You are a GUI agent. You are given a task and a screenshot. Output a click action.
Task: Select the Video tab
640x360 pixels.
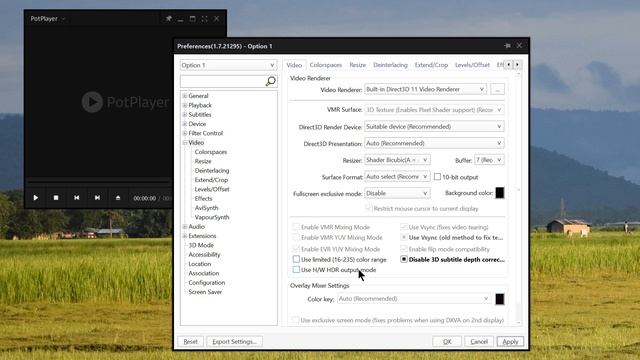click(294, 65)
